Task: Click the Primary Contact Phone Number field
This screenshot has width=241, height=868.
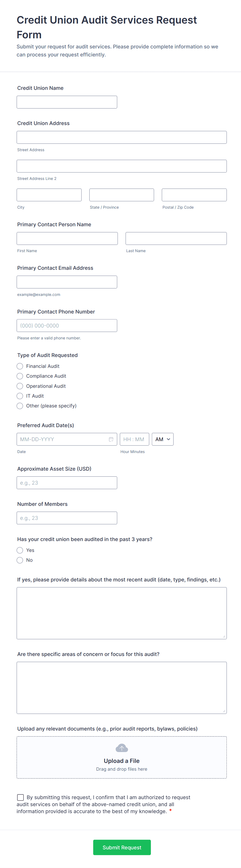Action: pos(67,325)
